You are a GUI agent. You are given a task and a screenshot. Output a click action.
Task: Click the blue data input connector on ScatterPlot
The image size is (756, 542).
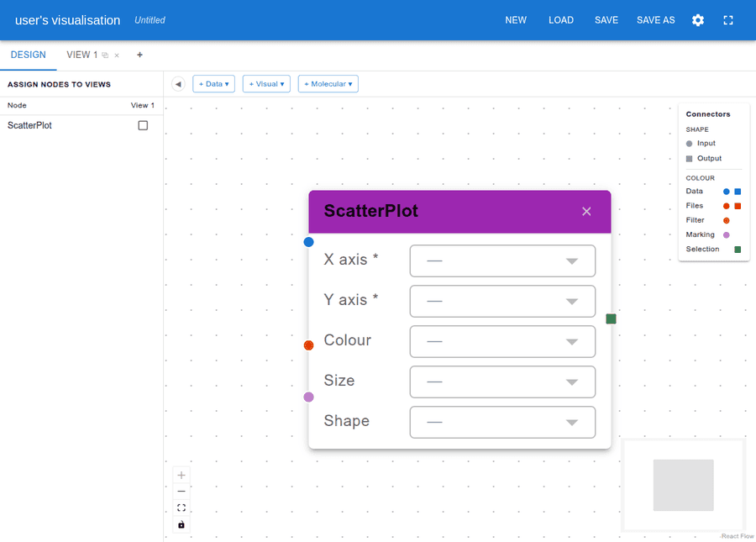tap(308, 242)
